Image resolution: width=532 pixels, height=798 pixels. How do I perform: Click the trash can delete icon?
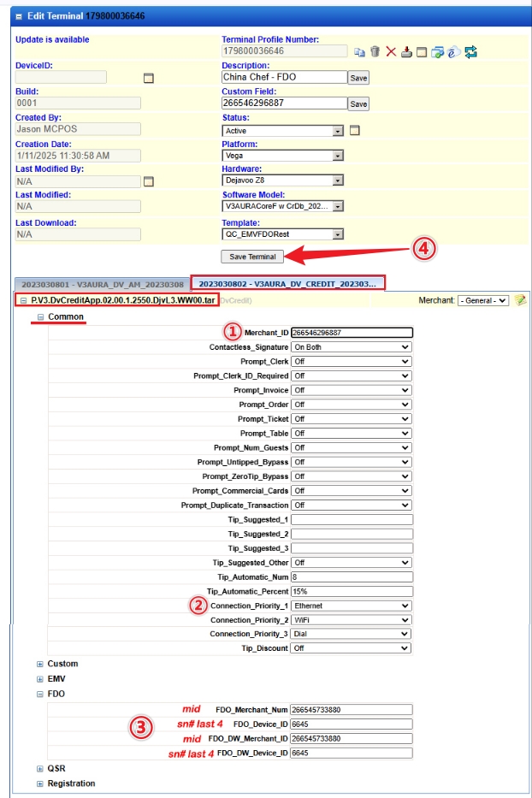(375, 52)
